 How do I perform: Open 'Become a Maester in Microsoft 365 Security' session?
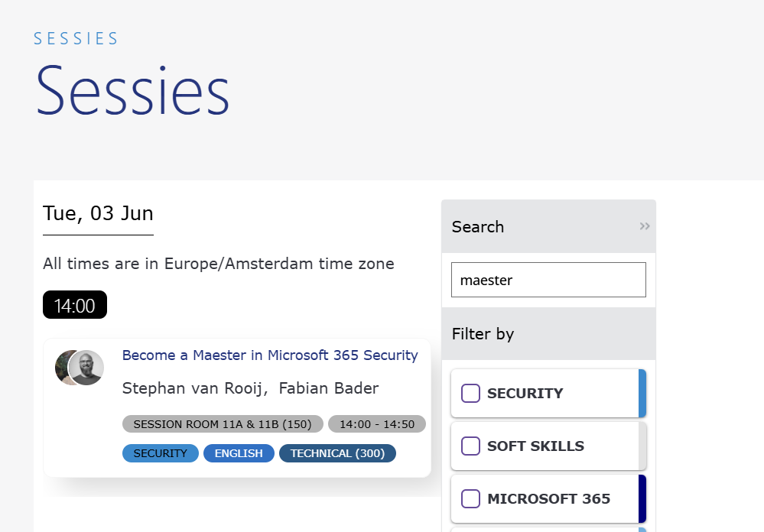(x=270, y=355)
